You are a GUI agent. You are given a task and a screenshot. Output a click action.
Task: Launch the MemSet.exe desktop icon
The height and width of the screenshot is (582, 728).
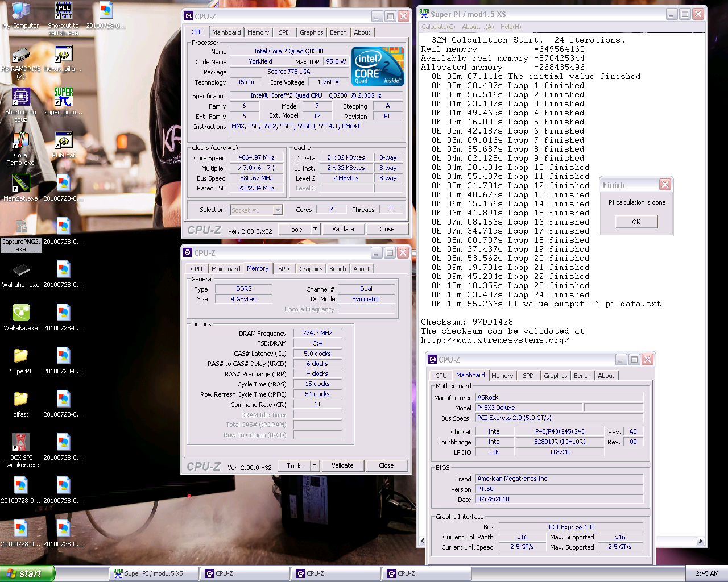pos(21,188)
